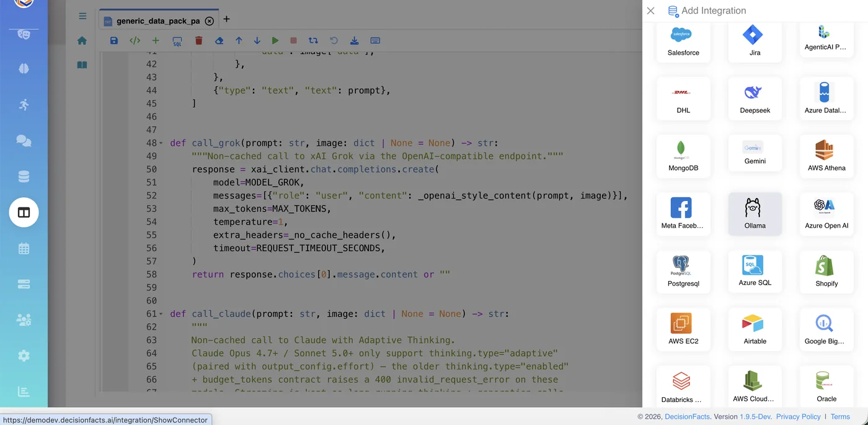
Task: Choose the Ollama integration card
Action: [755, 214]
